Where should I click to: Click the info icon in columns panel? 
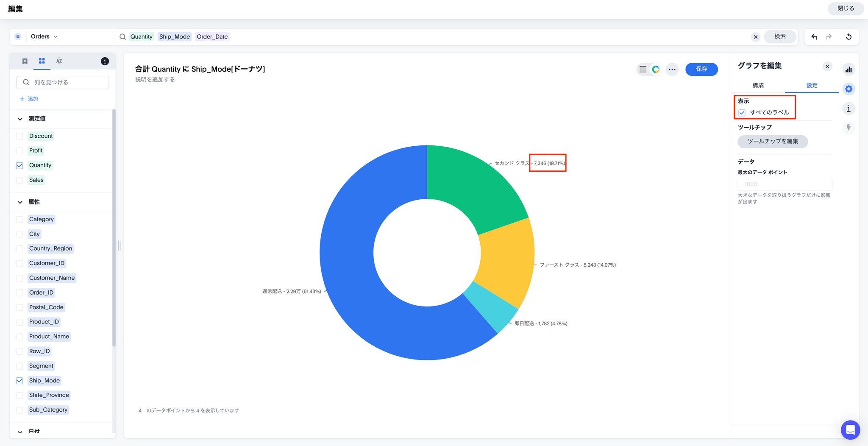(x=105, y=61)
